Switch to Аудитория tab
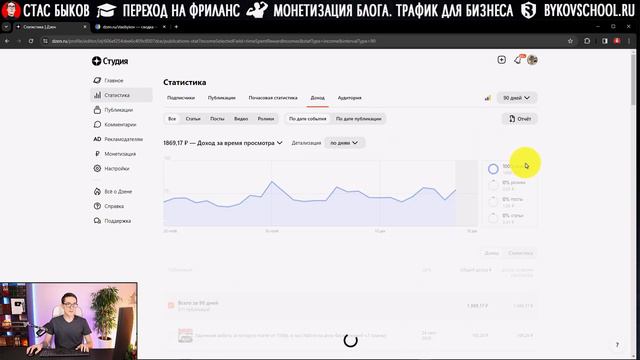 [x=349, y=98]
